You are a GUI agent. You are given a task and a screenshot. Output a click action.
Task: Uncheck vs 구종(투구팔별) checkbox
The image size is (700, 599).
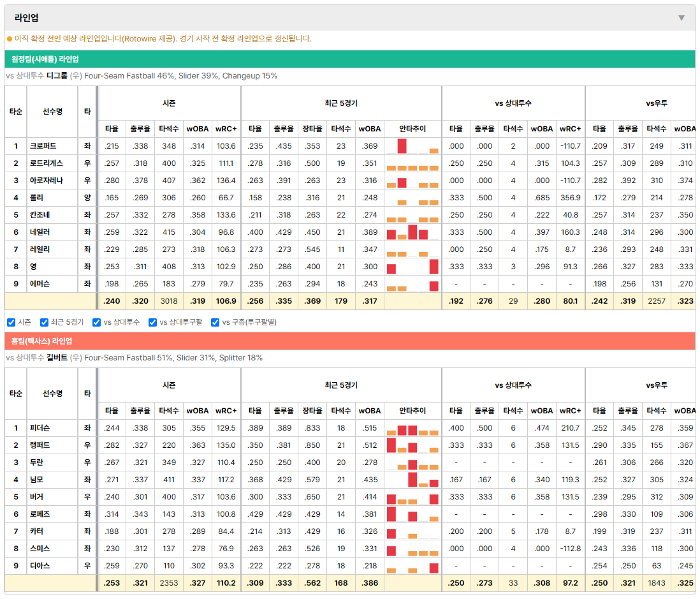pos(215,322)
